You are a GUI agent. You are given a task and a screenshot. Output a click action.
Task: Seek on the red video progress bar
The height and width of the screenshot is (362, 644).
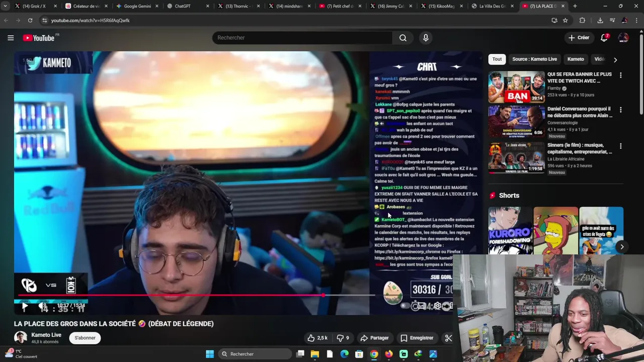196,295
